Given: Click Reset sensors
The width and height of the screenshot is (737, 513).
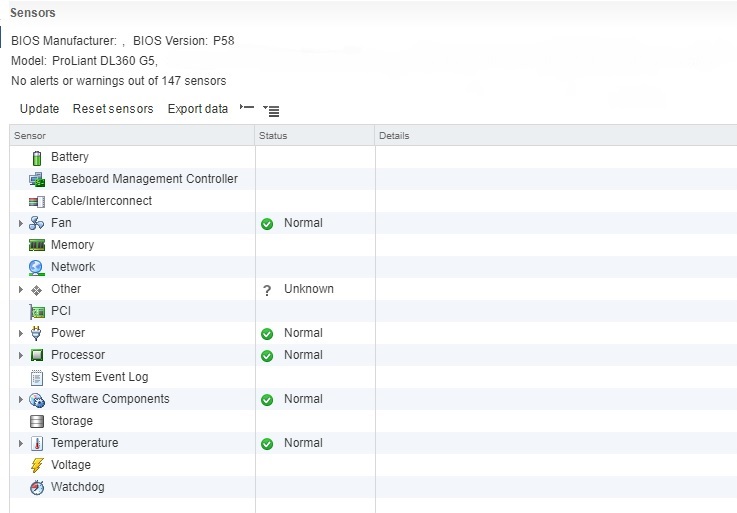Looking at the screenshot, I should [113, 109].
